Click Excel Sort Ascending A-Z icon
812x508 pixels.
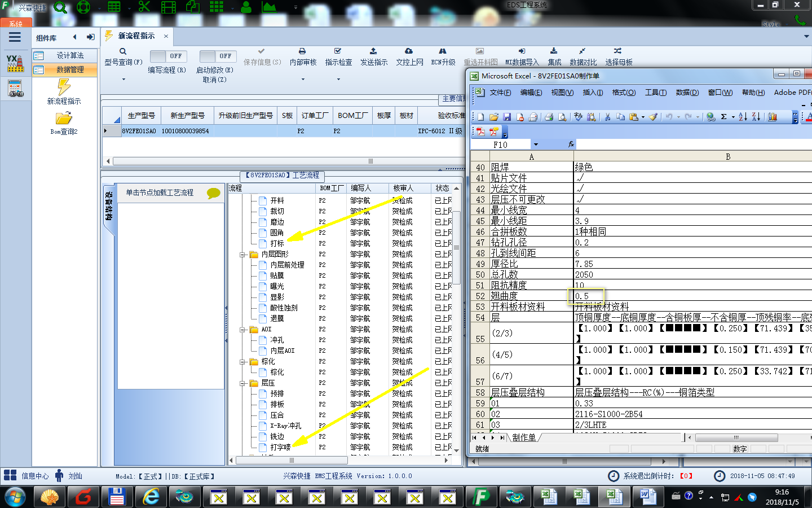[x=743, y=117]
